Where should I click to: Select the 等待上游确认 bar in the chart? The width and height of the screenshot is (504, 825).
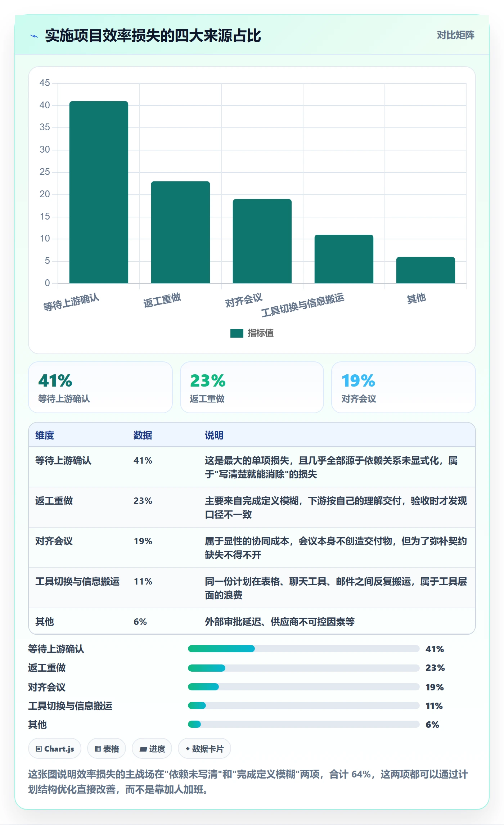(99, 192)
